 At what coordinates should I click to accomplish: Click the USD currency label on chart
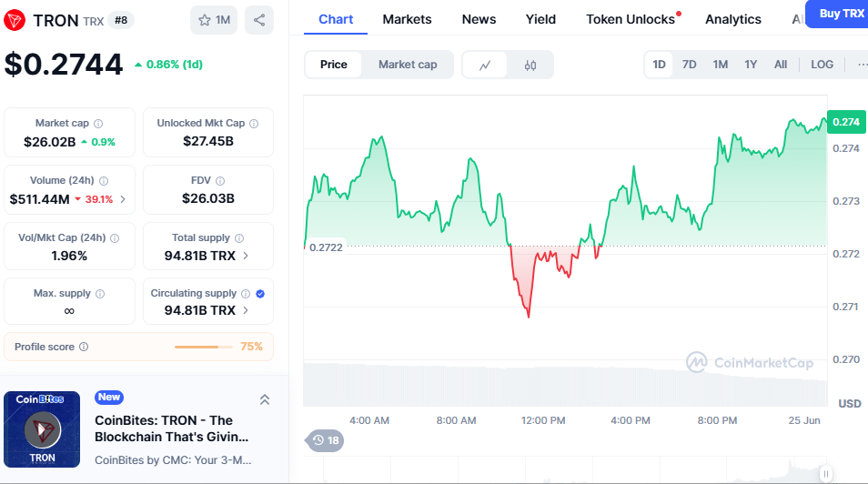[x=850, y=404]
